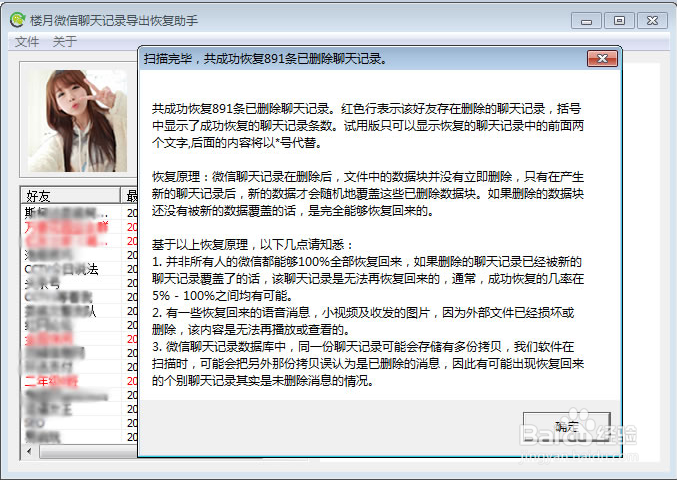Maximize the main application window
This screenshot has height=480, width=677.
click(x=619, y=21)
